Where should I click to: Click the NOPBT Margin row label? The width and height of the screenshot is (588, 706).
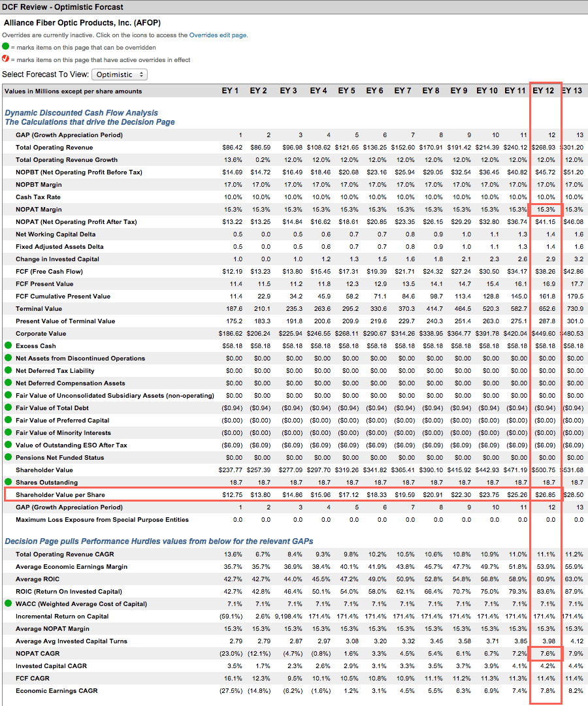[x=39, y=185]
